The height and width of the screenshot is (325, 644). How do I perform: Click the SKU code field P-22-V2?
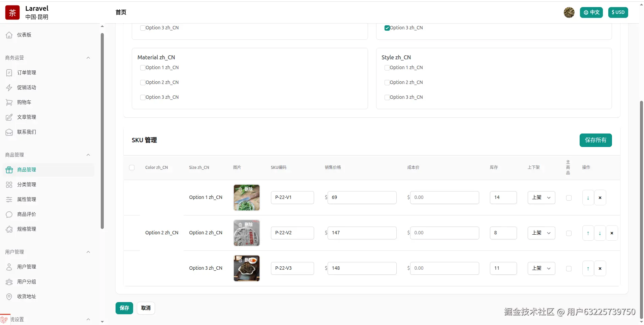point(293,233)
